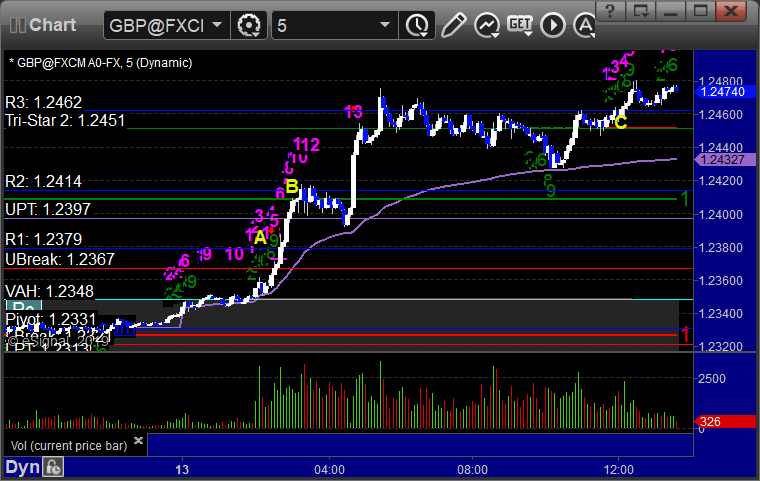
Task: Open the symbol settings gear icon
Action: (249, 25)
